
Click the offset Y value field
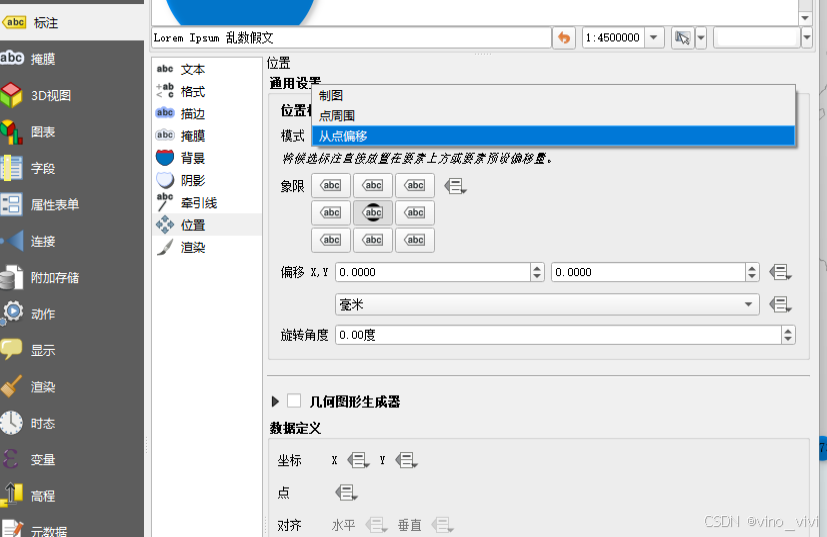648,272
